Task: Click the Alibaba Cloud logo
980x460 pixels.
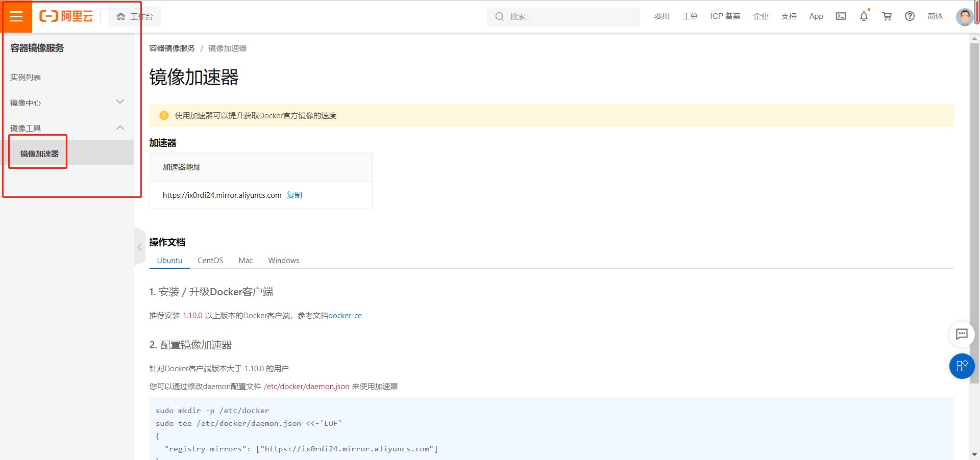Action: tap(66, 16)
